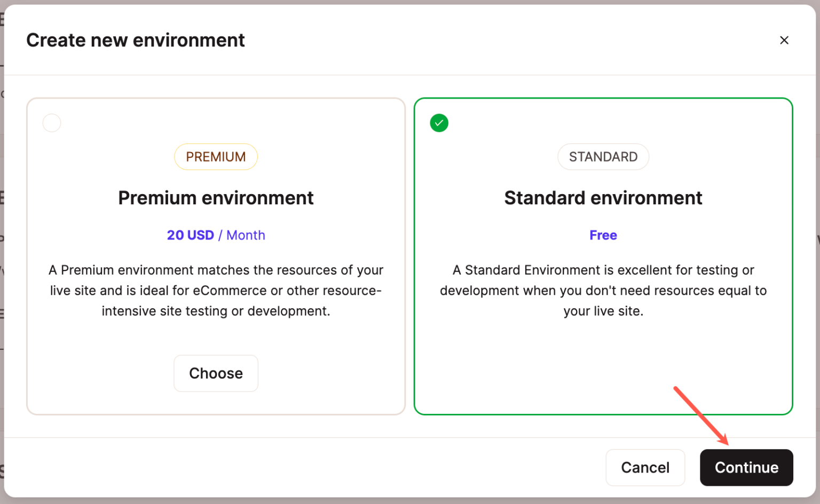Click the Premium environment heading
The width and height of the screenshot is (820, 504).
(x=216, y=198)
